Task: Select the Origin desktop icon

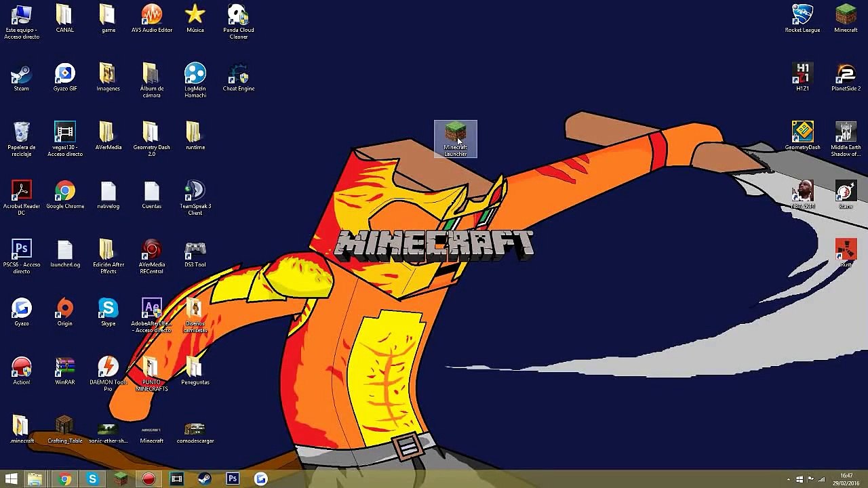Action: (x=64, y=312)
